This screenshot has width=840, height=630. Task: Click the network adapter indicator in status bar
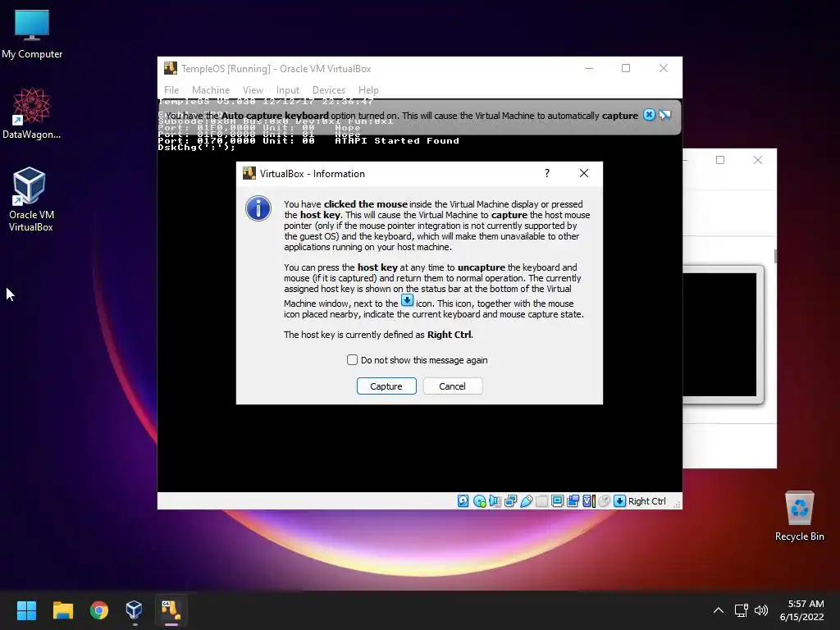(510, 501)
